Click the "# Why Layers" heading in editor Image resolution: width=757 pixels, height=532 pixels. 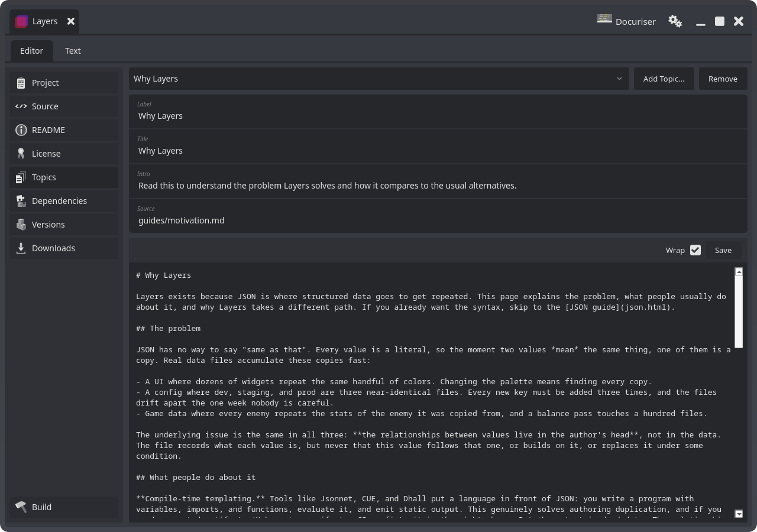click(x=164, y=275)
